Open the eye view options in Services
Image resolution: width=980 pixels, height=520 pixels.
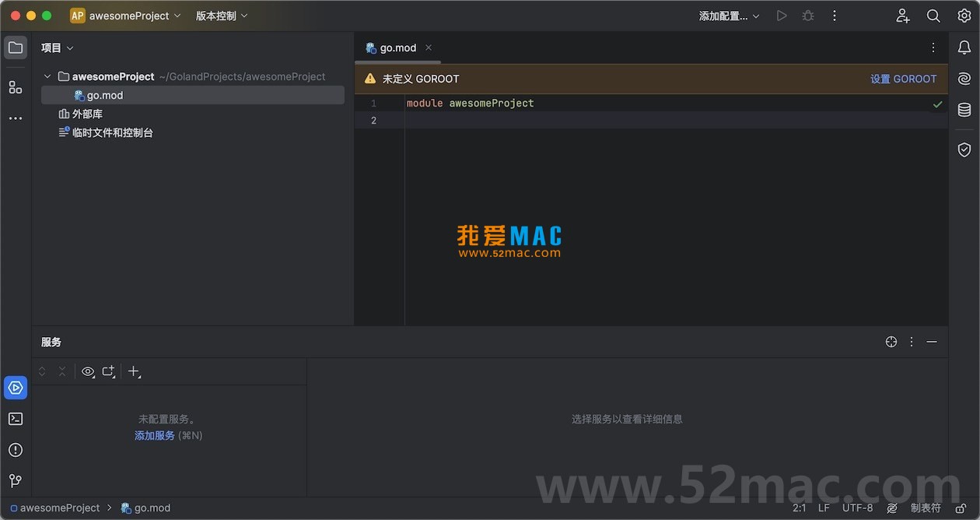pos(88,372)
